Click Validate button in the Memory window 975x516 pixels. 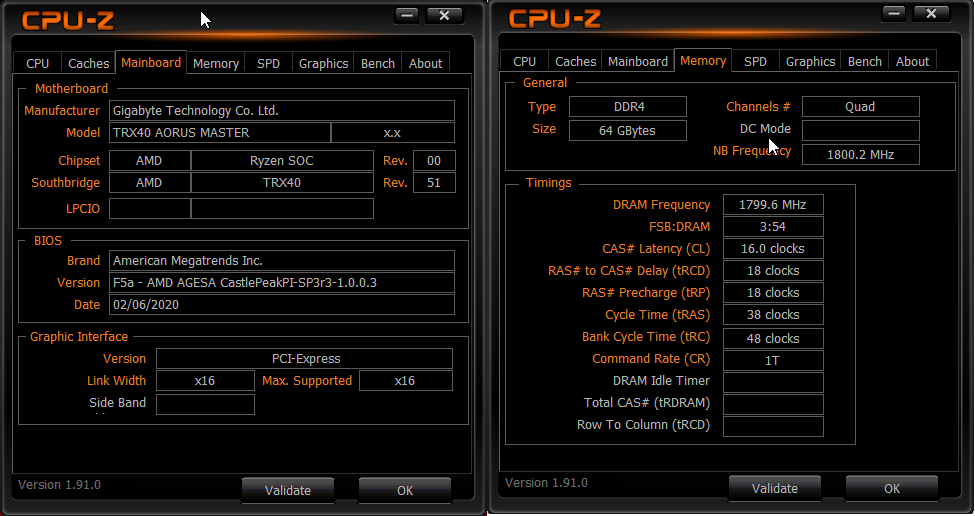tap(775, 489)
